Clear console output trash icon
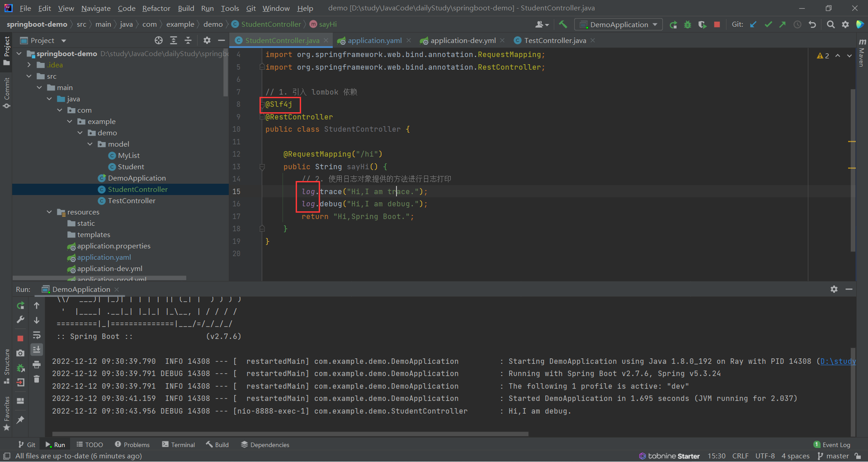868x462 pixels. [x=37, y=379]
